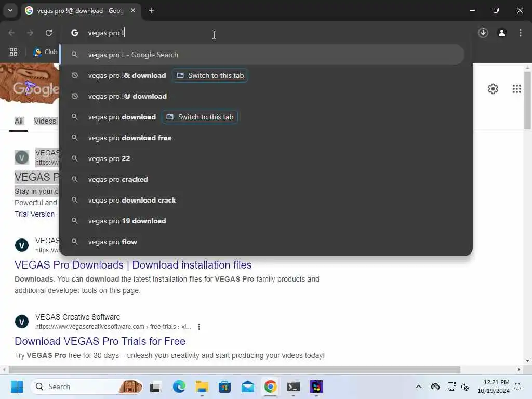The width and height of the screenshot is (532, 399).
Task: Choose 'vegas pro cracked' suggestion
Action: [266, 179]
